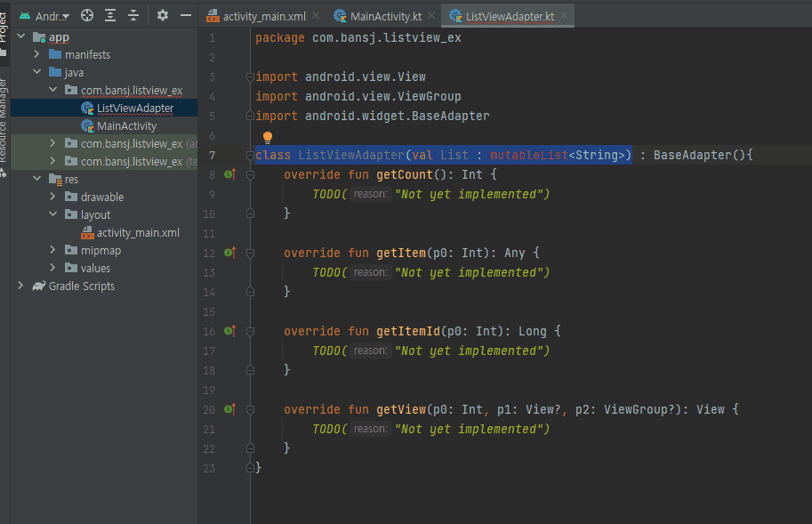Click the yellow lightbulb intention icon

(267, 138)
